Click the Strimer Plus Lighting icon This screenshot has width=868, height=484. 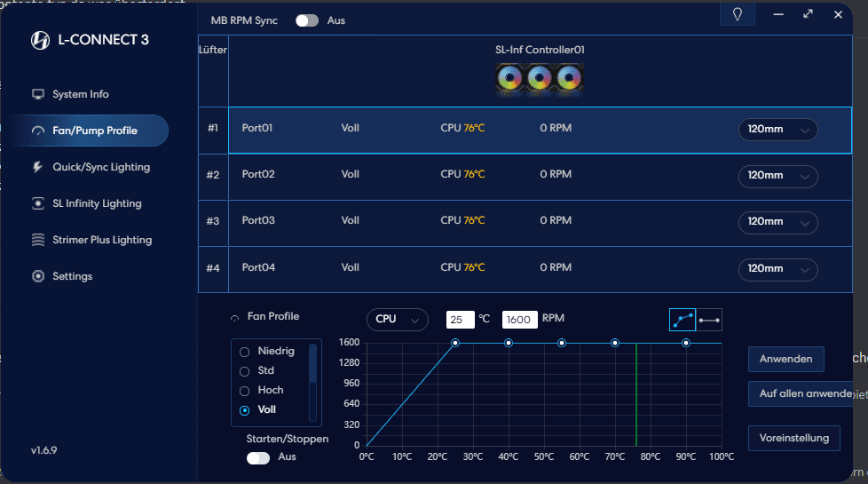pos(38,240)
